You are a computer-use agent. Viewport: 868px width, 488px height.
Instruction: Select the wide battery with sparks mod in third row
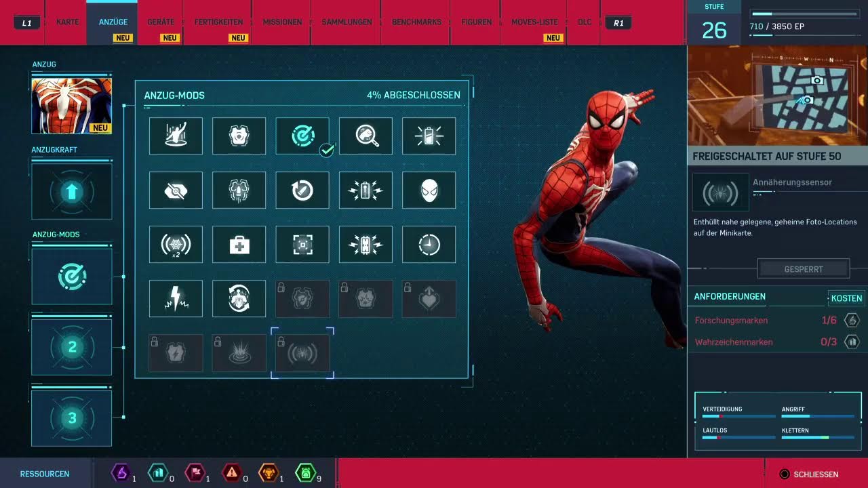click(366, 244)
